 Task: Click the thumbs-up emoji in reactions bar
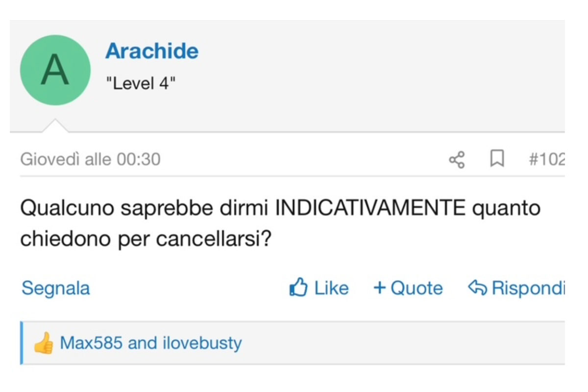coord(44,343)
